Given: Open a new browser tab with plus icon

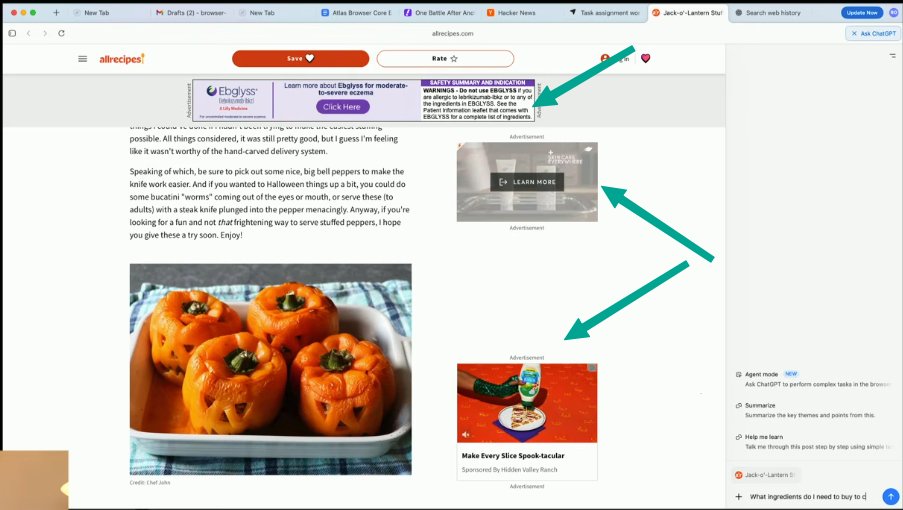Looking at the screenshot, I should [x=56, y=13].
